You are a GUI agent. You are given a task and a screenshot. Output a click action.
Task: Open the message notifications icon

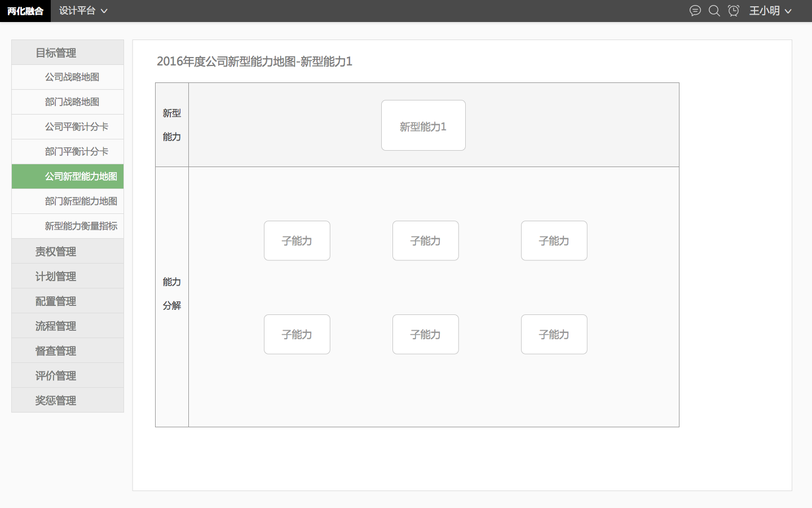(695, 11)
